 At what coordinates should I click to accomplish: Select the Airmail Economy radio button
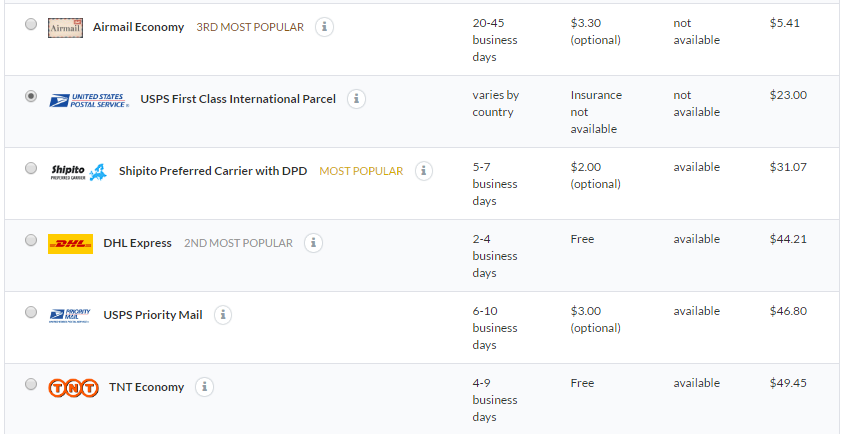tap(31, 24)
